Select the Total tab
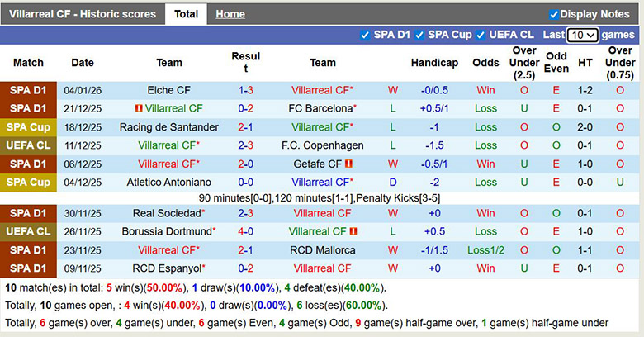This screenshot has width=644, height=337. click(186, 14)
